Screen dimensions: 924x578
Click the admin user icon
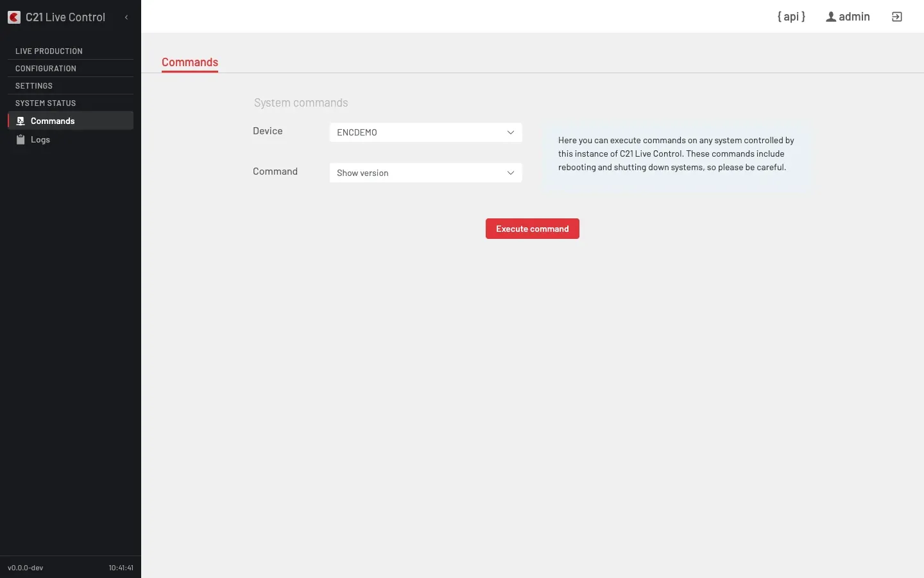(x=831, y=17)
